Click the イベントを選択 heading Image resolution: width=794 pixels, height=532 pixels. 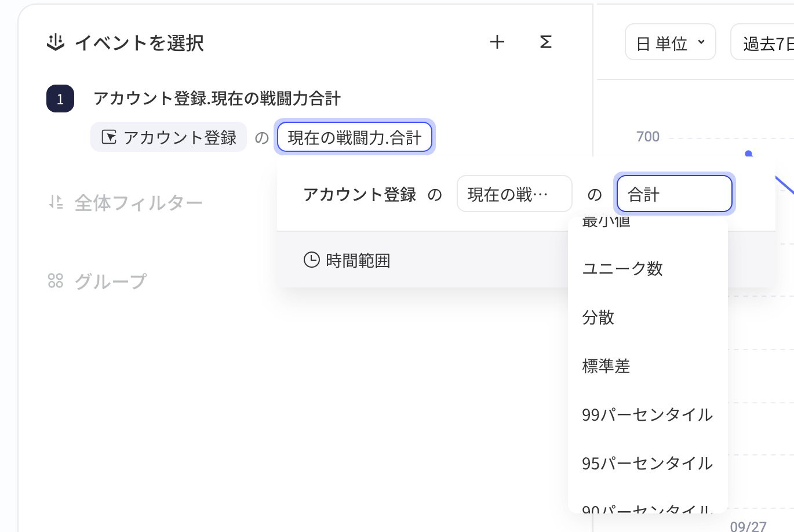[139, 43]
